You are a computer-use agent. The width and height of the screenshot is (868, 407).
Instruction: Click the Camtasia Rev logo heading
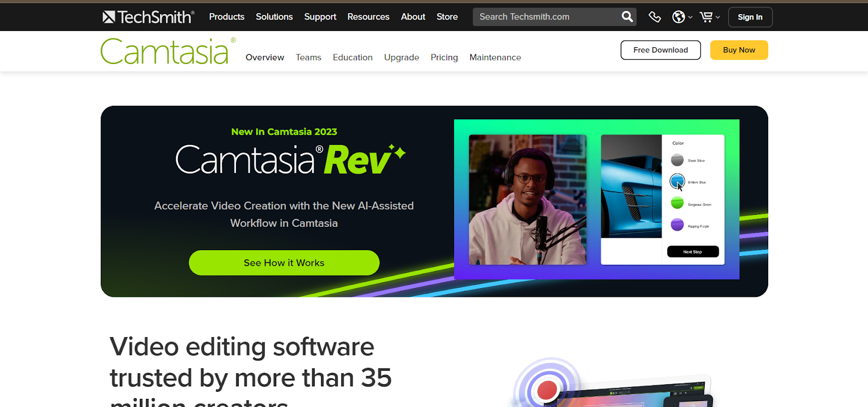[x=290, y=160]
